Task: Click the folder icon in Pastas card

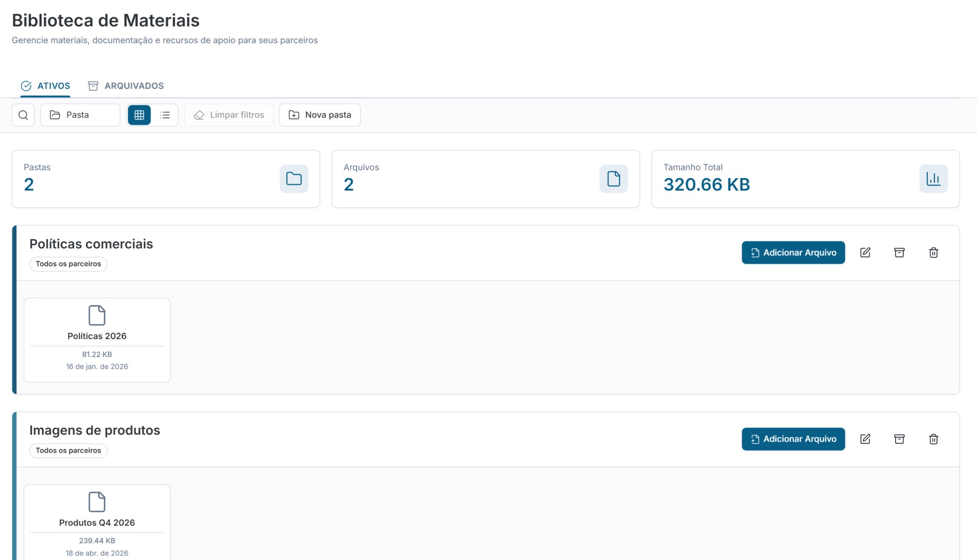Action: (x=294, y=179)
